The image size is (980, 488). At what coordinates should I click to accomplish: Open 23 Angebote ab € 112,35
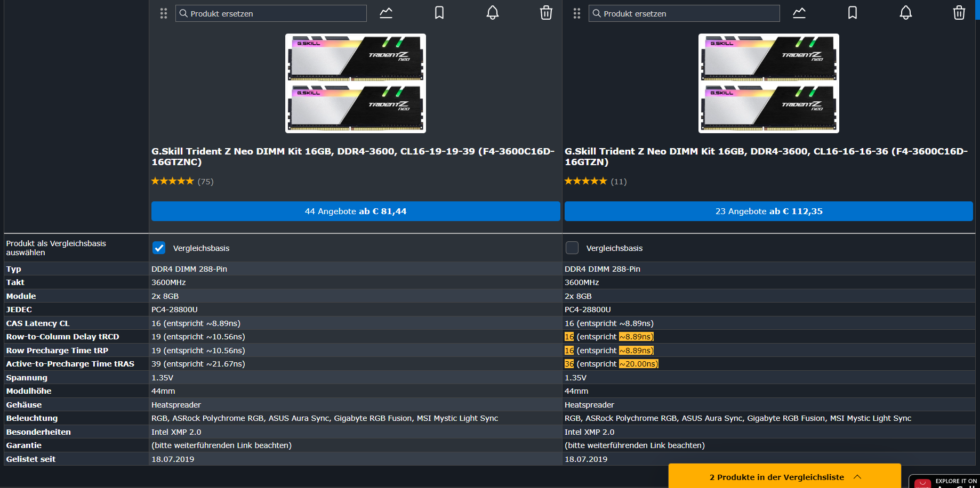pyautogui.click(x=769, y=211)
